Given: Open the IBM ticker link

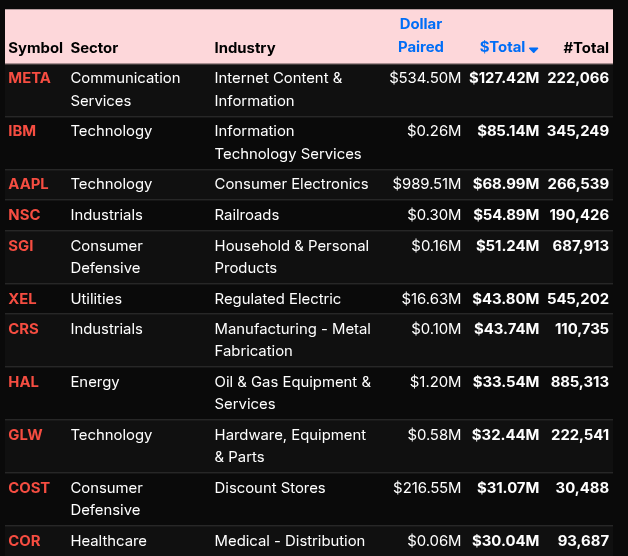Looking at the screenshot, I should 22,131.
